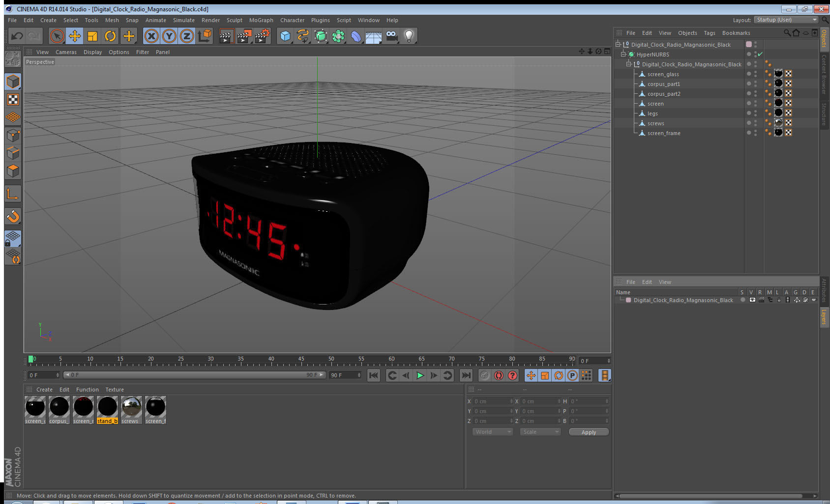
Task: Switch to Edges mode
Action: (13, 153)
